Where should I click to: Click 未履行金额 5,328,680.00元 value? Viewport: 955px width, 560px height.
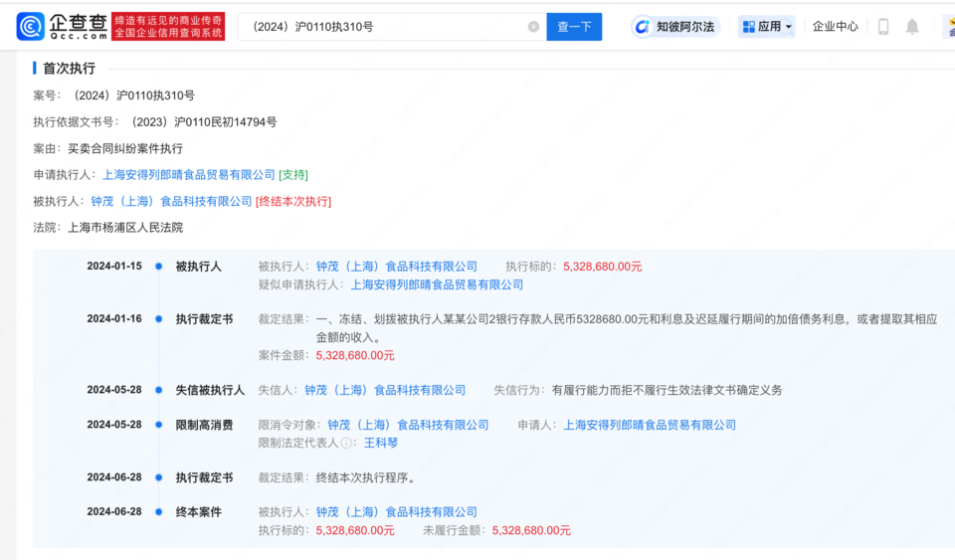click(x=531, y=531)
